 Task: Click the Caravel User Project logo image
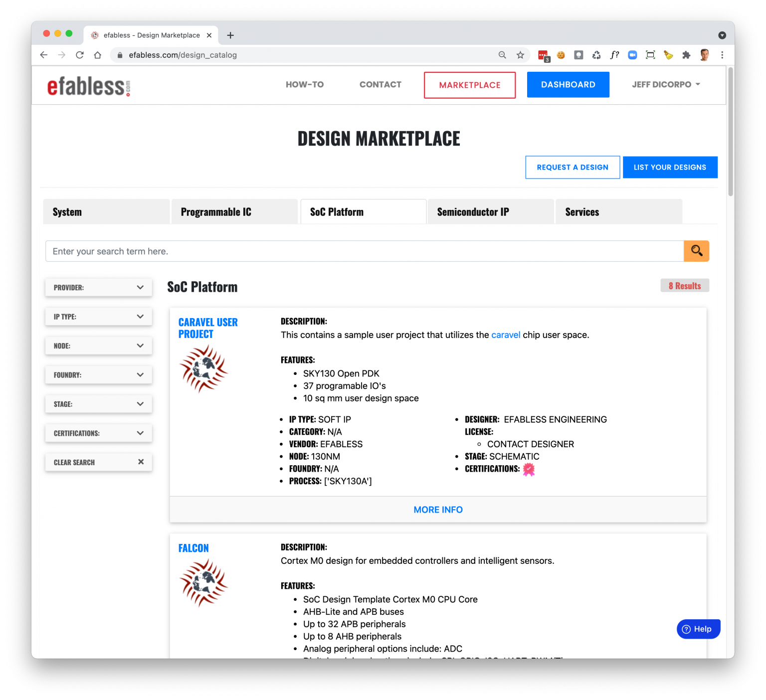click(x=203, y=369)
